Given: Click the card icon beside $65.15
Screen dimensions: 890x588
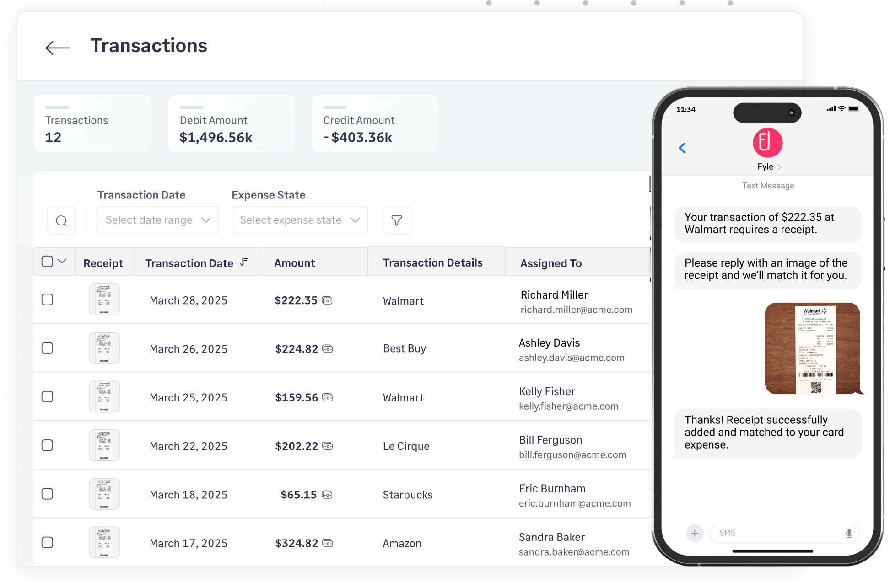Looking at the screenshot, I should [x=327, y=494].
